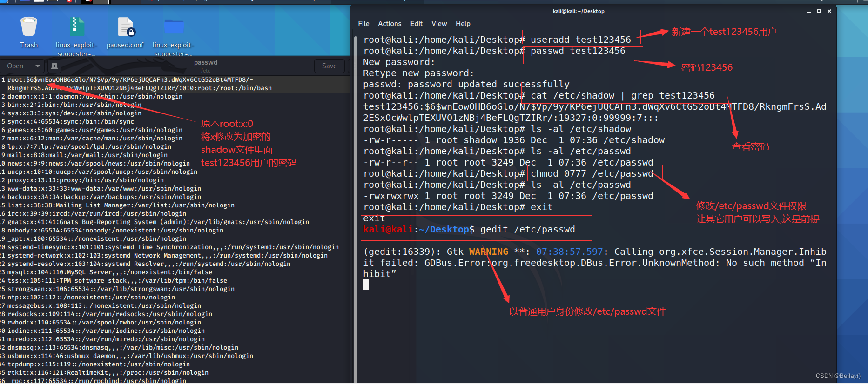Click the Save button in gedit
The height and width of the screenshot is (384, 868).
point(329,66)
